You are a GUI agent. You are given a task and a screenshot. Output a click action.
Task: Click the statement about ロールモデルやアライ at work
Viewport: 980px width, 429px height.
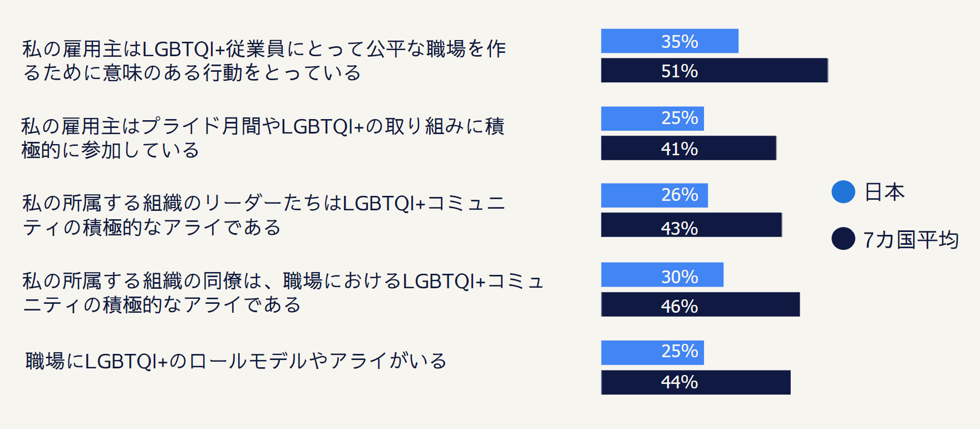[236, 361]
